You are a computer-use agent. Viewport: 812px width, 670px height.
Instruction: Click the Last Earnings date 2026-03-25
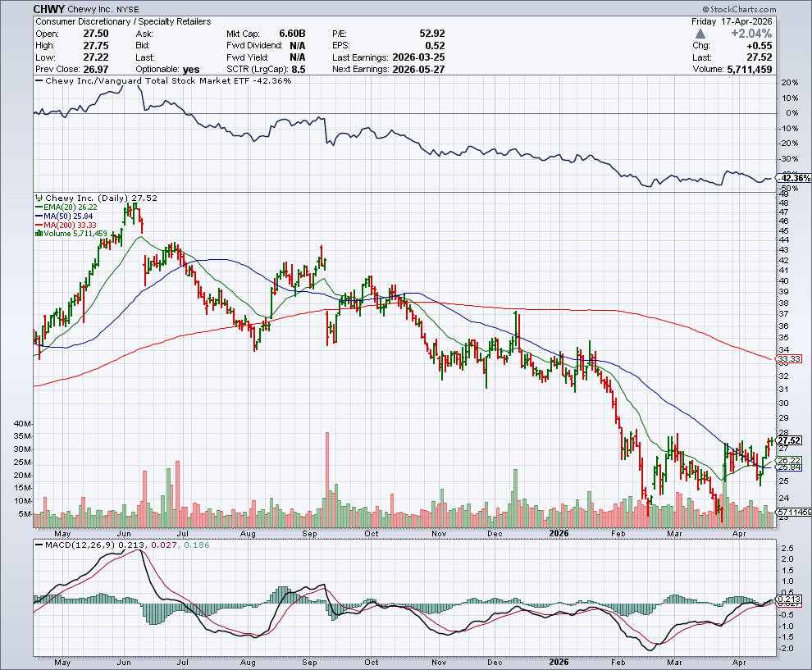[x=418, y=57]
